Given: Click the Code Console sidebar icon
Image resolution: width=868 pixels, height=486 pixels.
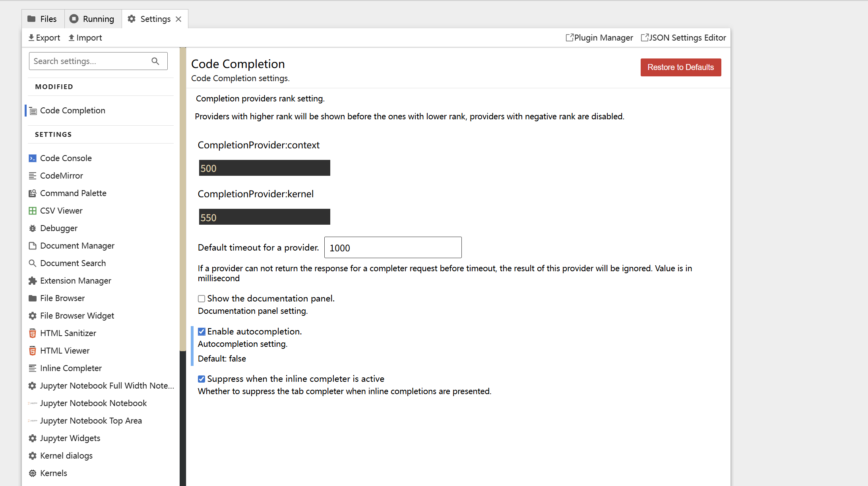Looking at the screenshot, I should [33, 158].
